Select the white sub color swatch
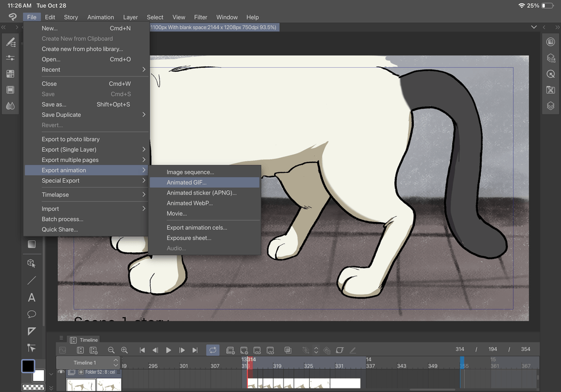The height and width of the screenshot is (392, 561). coord(39,376)
